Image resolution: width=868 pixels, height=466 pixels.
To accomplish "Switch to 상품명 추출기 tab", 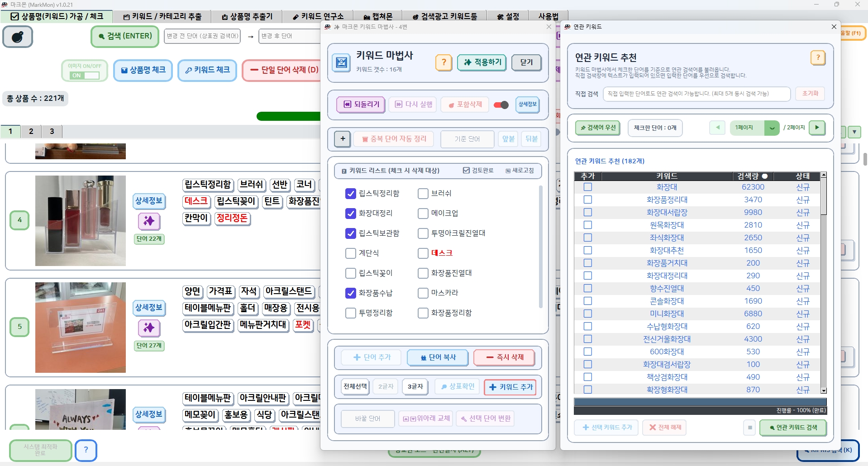I will click(247, 17).
